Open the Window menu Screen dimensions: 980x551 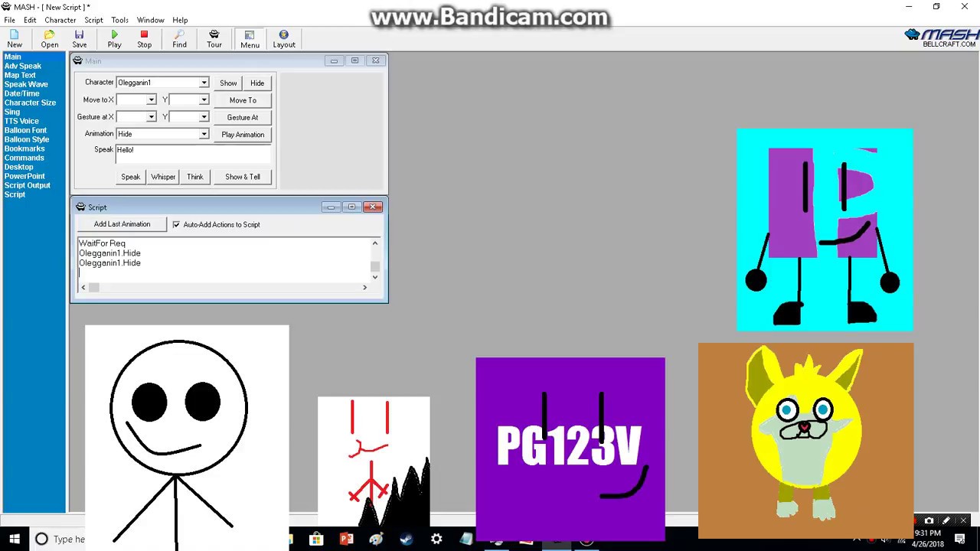pos(150,20)
